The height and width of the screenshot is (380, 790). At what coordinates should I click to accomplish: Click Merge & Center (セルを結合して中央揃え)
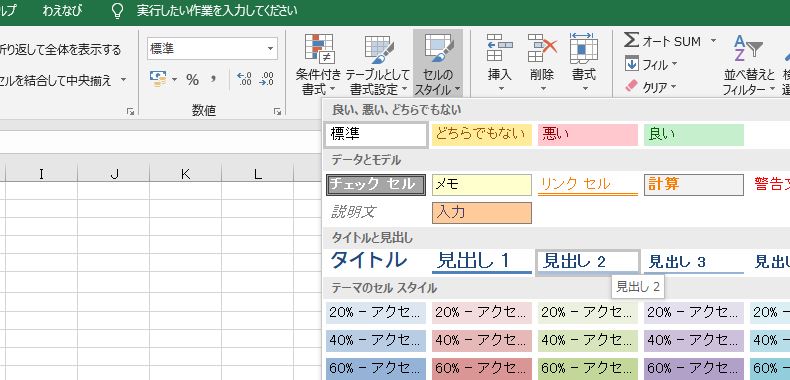54,80
